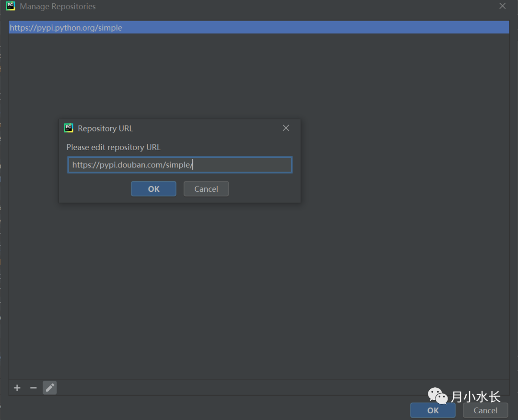Image resolution: width=518 pixels, height=420 pixels.
Task: Remove selected repository with minus icon
Action: coord(34,388)
